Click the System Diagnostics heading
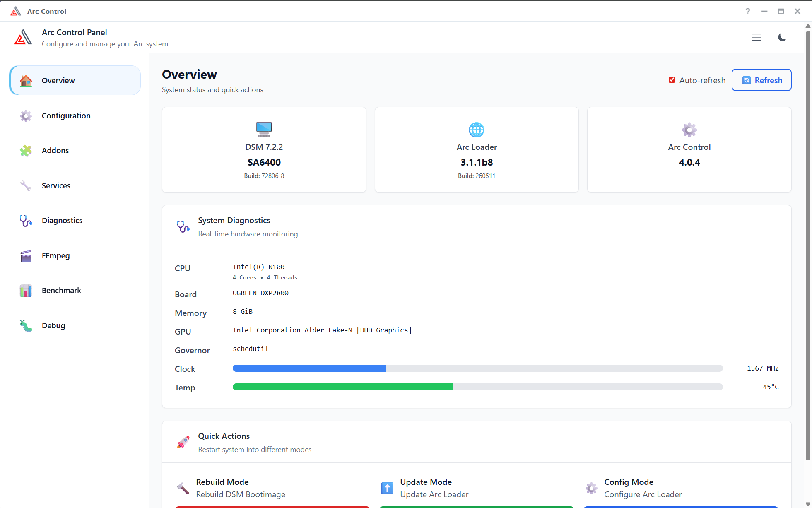The image size is (812, 508). [x=234, y=221]
